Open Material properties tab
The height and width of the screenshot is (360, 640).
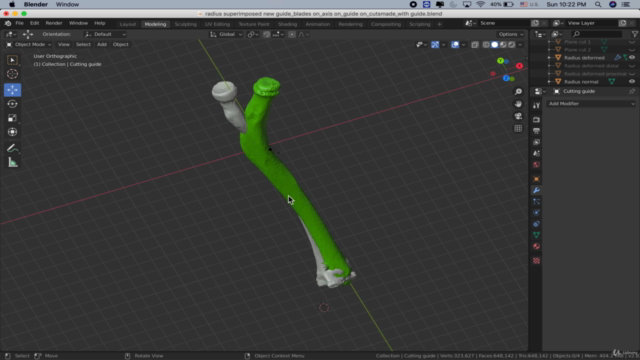coord(536,247)
